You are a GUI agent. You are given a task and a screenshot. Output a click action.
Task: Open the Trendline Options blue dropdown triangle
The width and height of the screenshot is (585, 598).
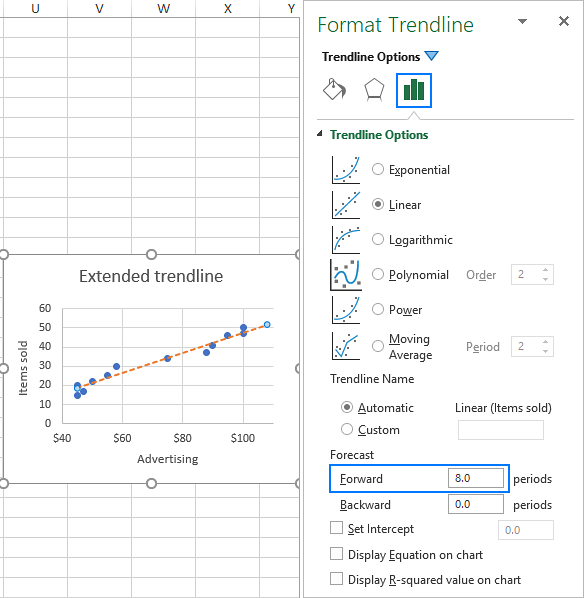click(x=431, y=56)
